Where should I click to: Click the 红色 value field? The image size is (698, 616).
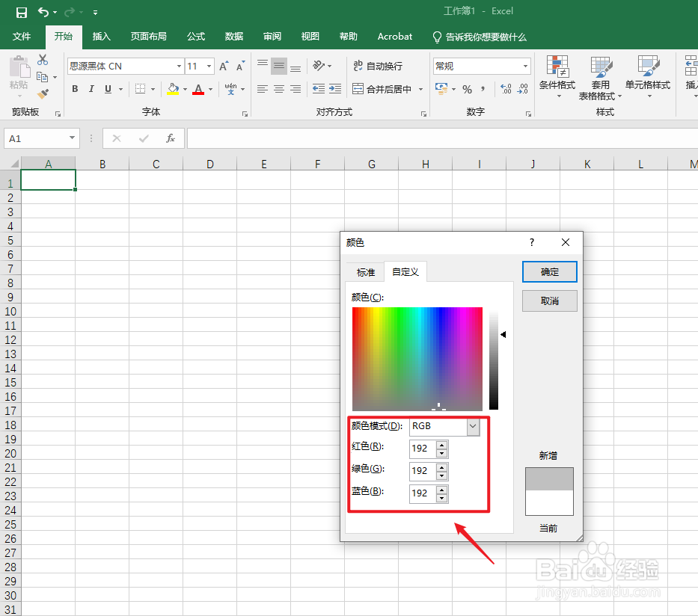pos(422,449)
